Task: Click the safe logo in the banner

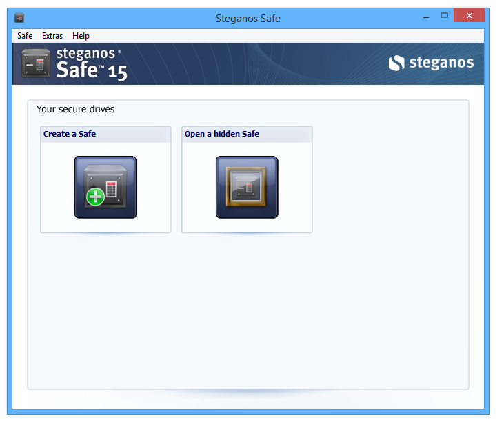Action: tap(36, 63)
